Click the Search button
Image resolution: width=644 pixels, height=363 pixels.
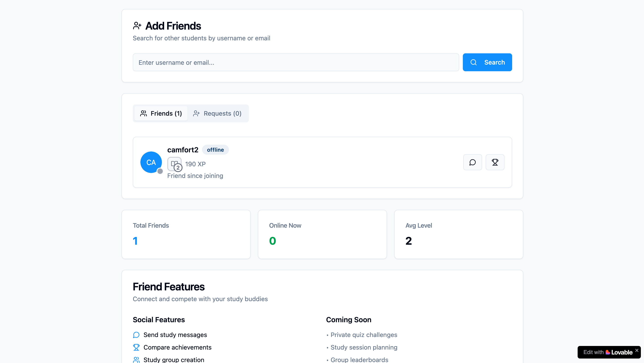[487, 62]
